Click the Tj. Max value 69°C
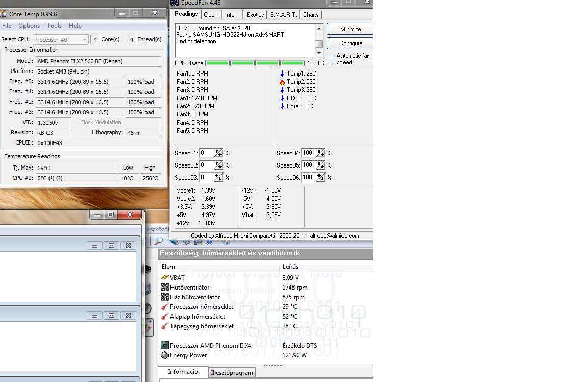This screenshot has width=588, height=382. click(x=77, y=168)
